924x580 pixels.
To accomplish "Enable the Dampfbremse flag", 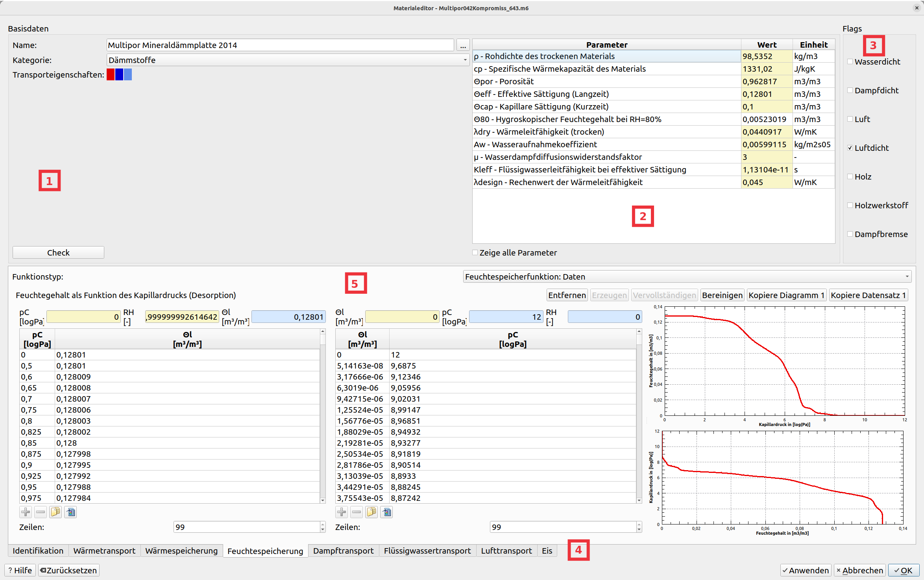I will (x=850, y=234).
